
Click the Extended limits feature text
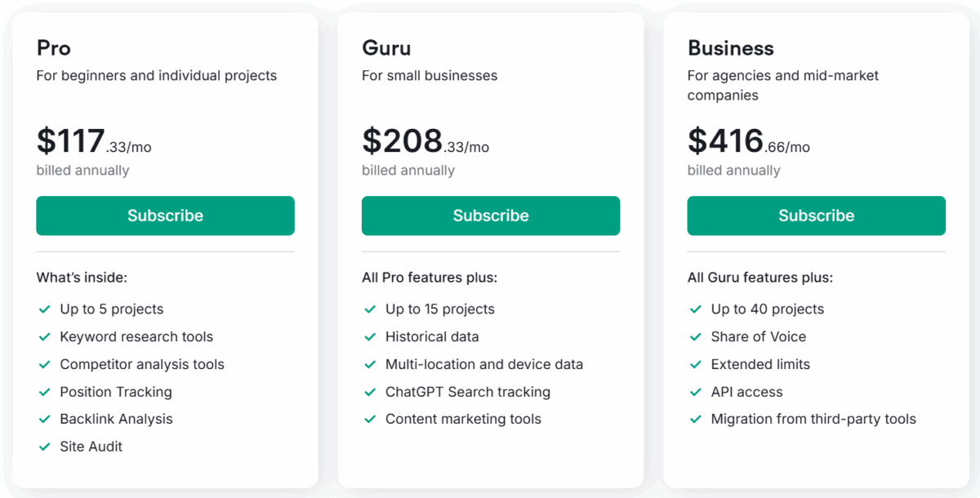[760, 364]
